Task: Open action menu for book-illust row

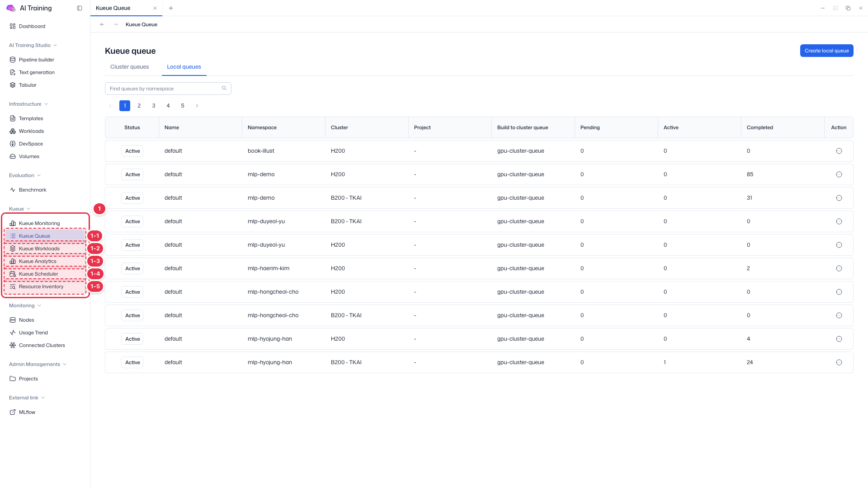Action: click(x=839, y=151)
